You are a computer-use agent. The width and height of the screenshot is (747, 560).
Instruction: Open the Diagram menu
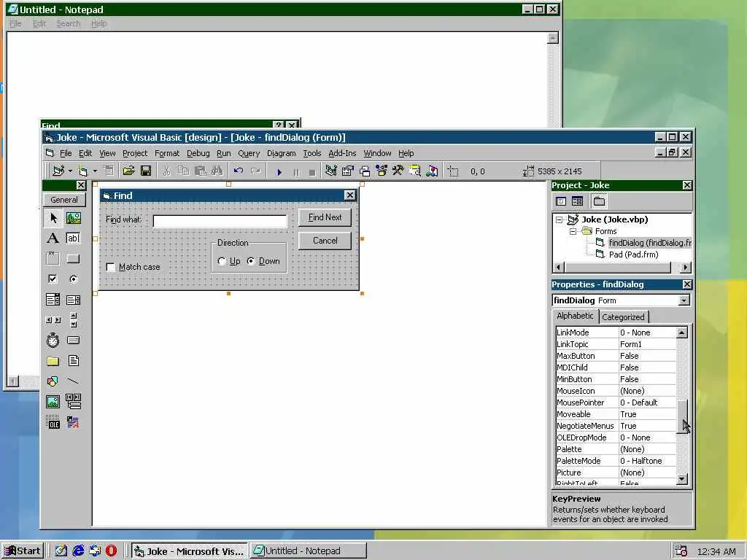tap(281, 153)
